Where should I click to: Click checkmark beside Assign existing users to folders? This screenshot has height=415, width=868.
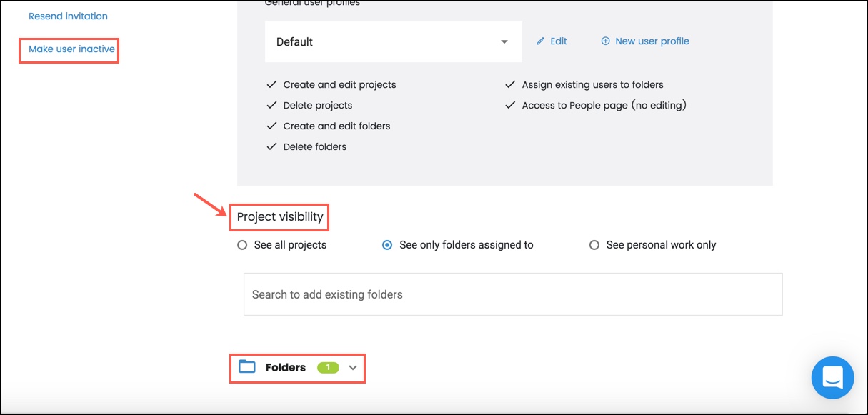coord(510,84)
